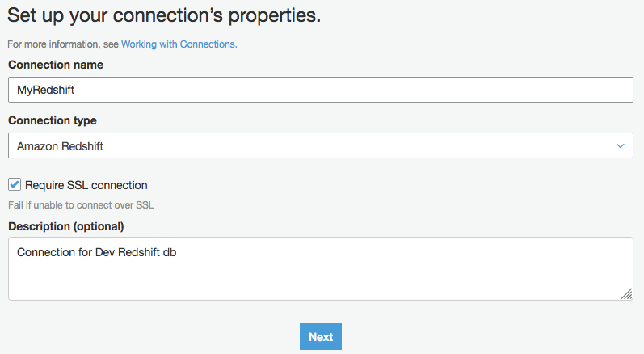This screenshot has width=644, height=354.
Task: Click the Description box resize handle
Action: click(626, 294)
